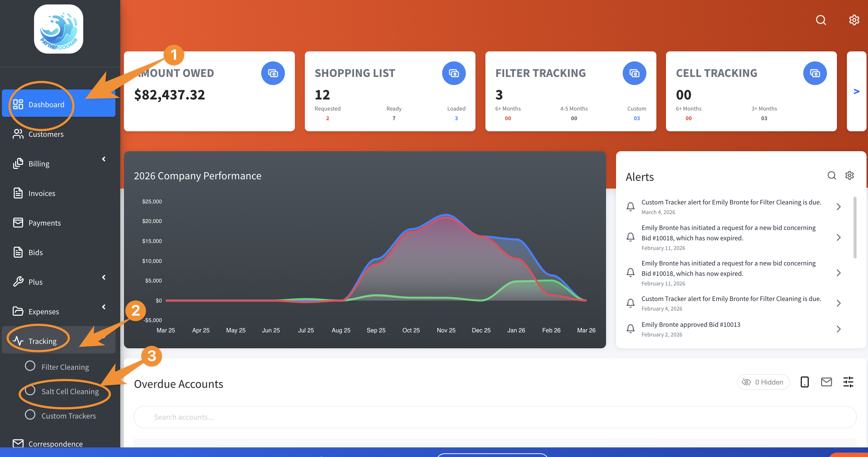Click the Search accounts input field
Viewport: 868px width, 457px height.
click(x=495, y=417)
